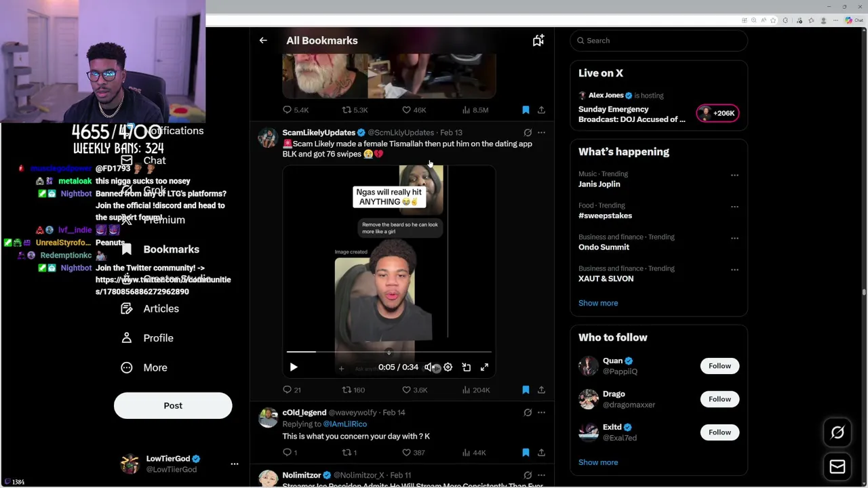Unbookmark cOld_legend's post

tap(526, 453)
